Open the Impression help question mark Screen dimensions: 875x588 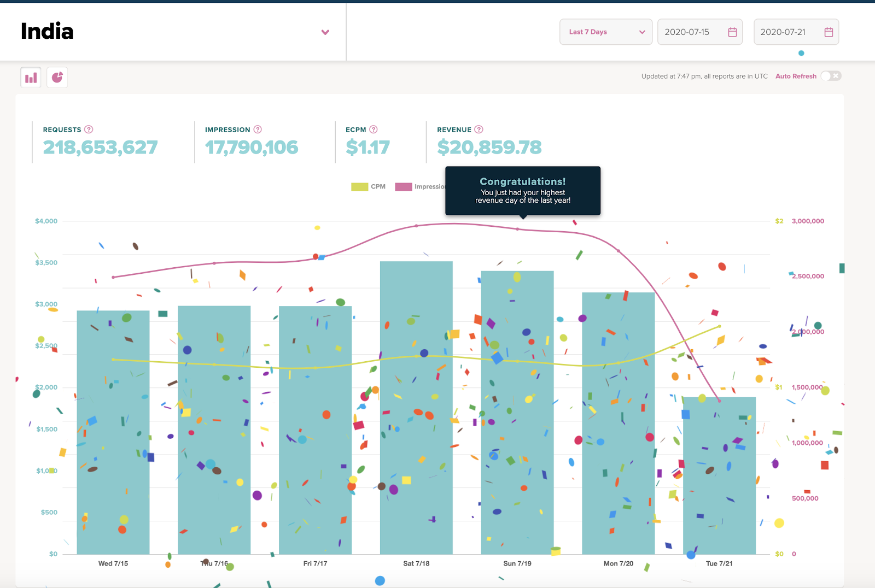pos(258,130)
